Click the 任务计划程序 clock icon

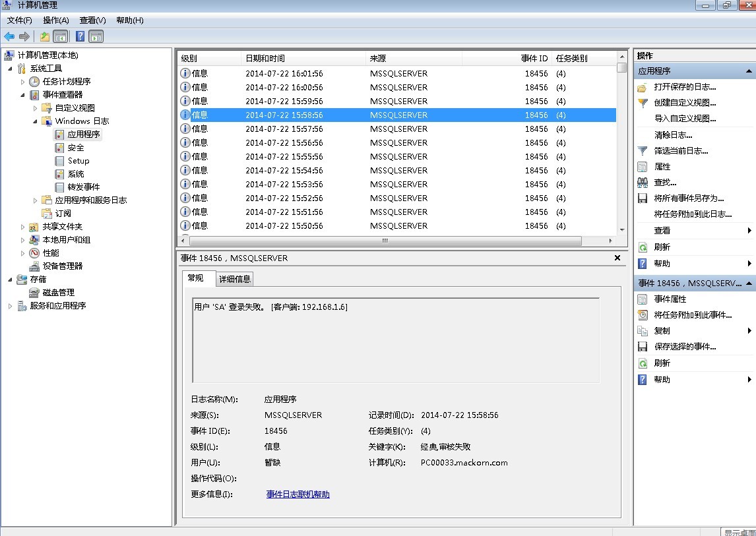34,82
